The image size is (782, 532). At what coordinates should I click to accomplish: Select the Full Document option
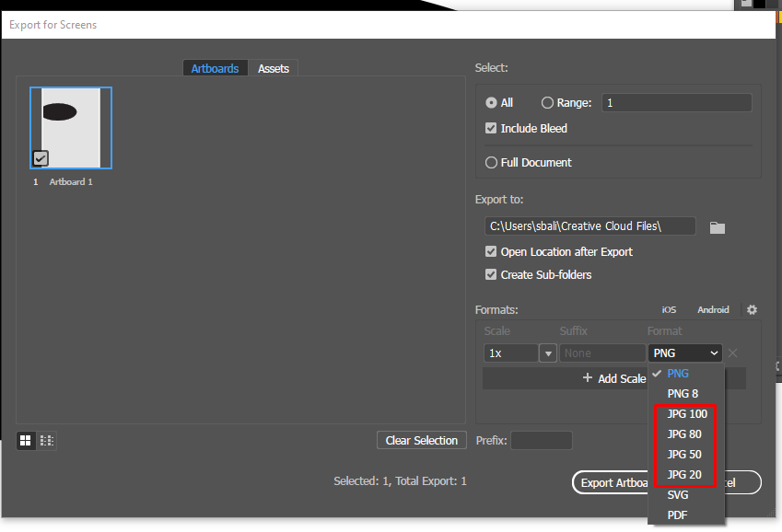[491, 162]
